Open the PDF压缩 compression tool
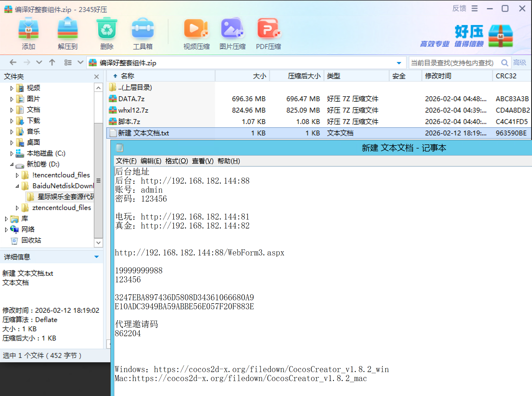Viewport: 532px width, 396px height. coord(268,33)
